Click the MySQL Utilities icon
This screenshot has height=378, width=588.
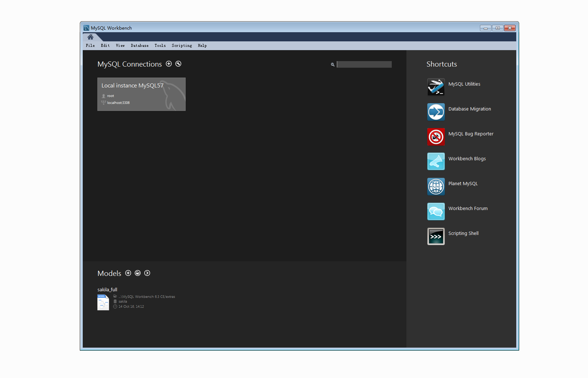[x=436, y=87]
